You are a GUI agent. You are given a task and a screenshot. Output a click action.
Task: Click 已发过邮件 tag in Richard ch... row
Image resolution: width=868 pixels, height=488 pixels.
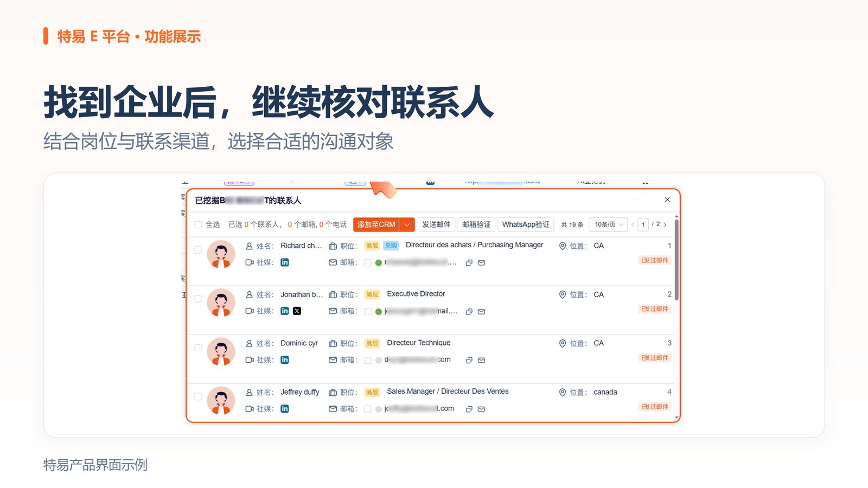click(655, 260)
